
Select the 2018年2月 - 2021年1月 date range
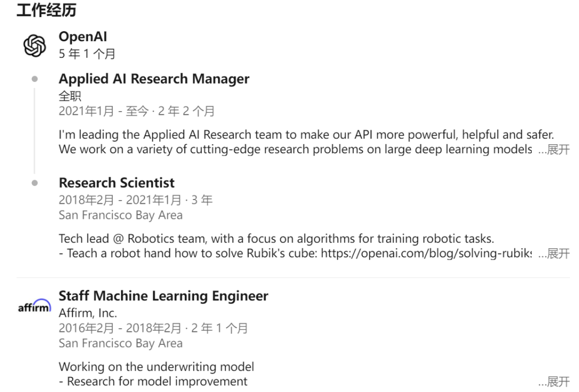click(x=120, y=200)
